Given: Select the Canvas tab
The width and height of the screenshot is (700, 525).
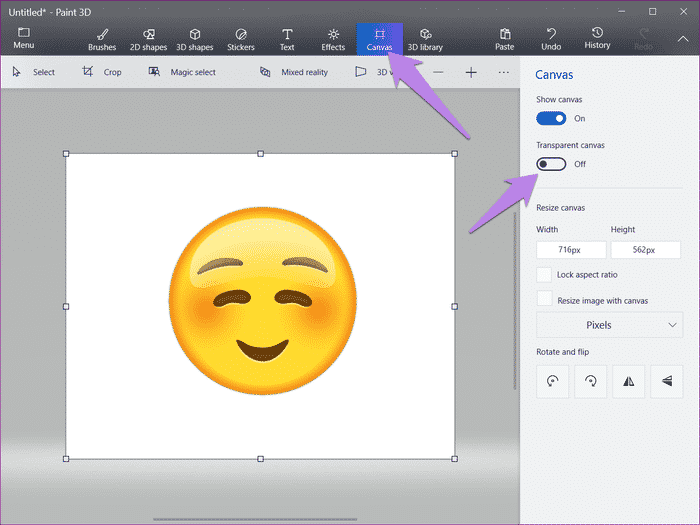Looking at the screenshot, I should [x=379, y=39].
